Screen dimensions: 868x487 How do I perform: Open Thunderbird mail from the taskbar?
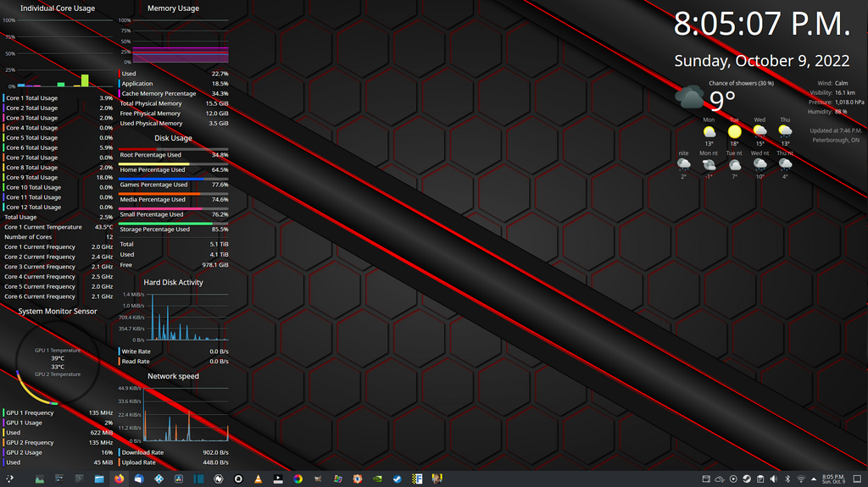tap(139, 479)
